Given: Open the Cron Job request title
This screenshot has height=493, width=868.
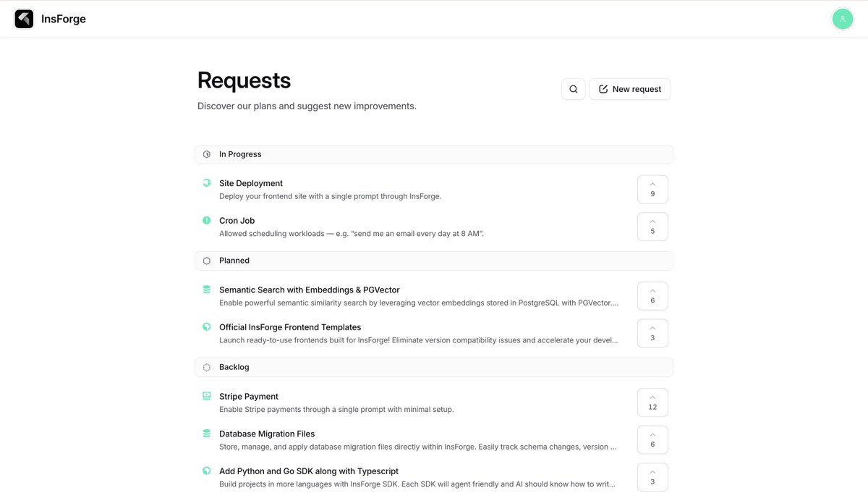Looking at the screenshot, I should click(x=237, y=221).
